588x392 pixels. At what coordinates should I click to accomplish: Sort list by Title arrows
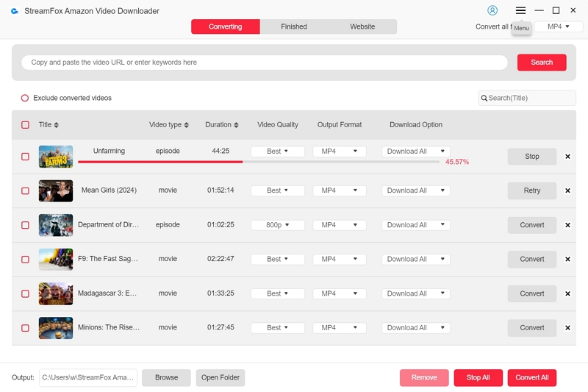tap(57, 125)
